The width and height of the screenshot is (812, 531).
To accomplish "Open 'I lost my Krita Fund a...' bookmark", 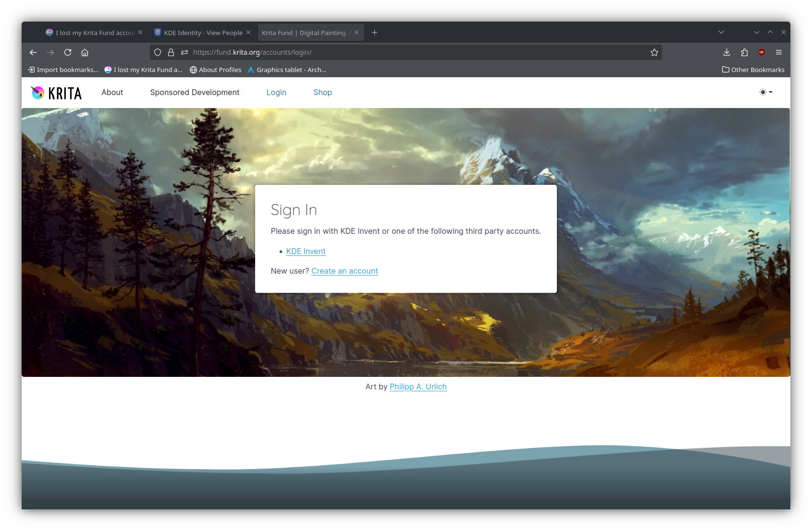I will pyautogui.click(x=143, y=70).
